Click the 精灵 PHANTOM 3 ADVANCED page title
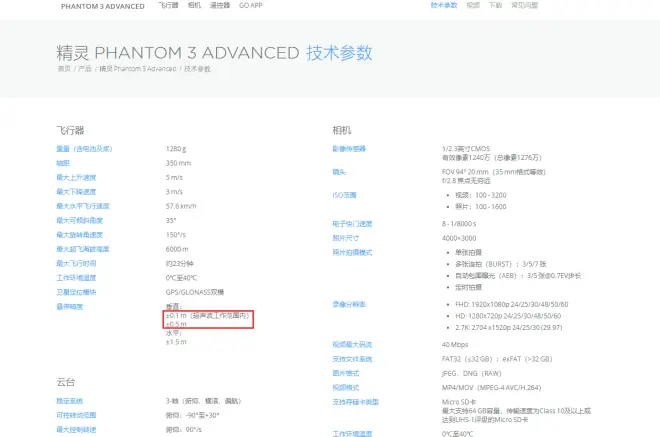 tap(178, 53)
